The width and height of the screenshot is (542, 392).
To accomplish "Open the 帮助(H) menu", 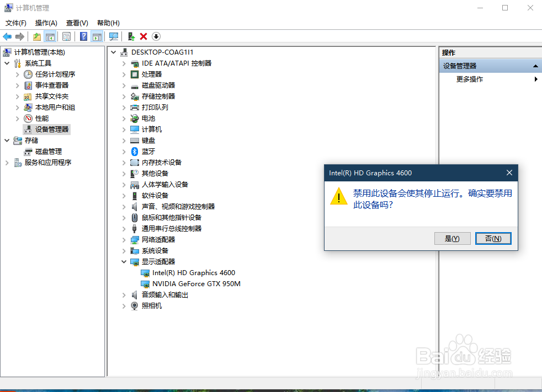I will click(108, 23).
